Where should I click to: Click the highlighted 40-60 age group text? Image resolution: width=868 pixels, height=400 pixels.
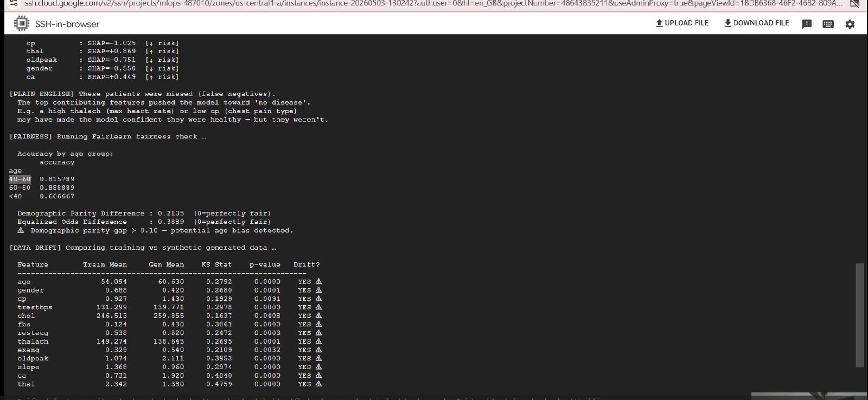click(20, 179)
